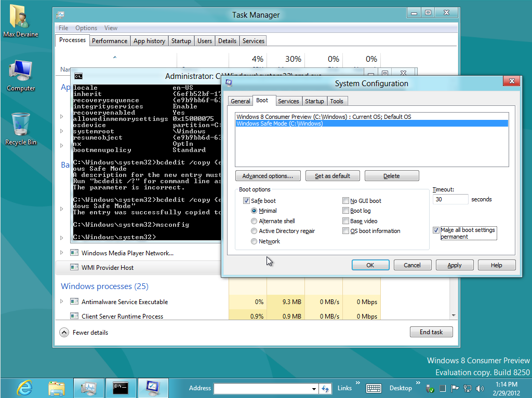Open the touch keyboard taskbar icon
This screenshot has width=532, height=398.
(374, 389)
